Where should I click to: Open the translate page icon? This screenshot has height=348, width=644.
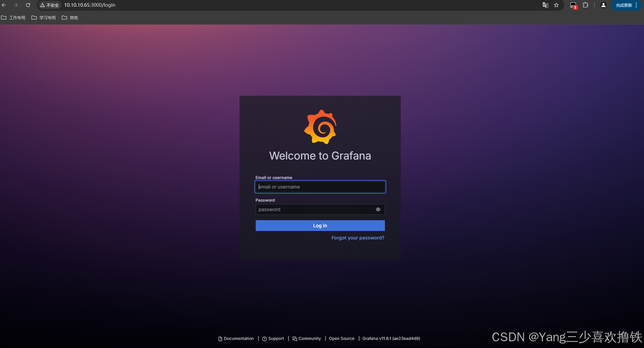[x=545, y=5]
